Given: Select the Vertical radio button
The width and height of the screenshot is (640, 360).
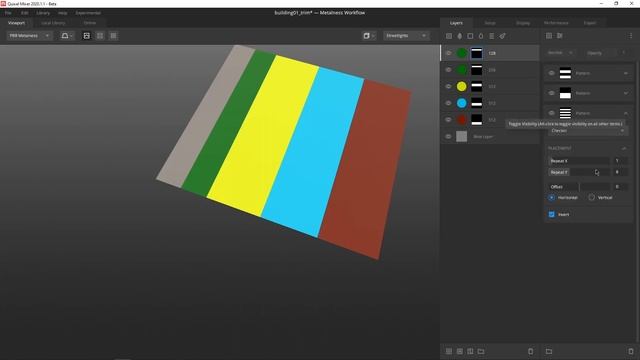Looking at the screenshot, I should pos(591,198).
